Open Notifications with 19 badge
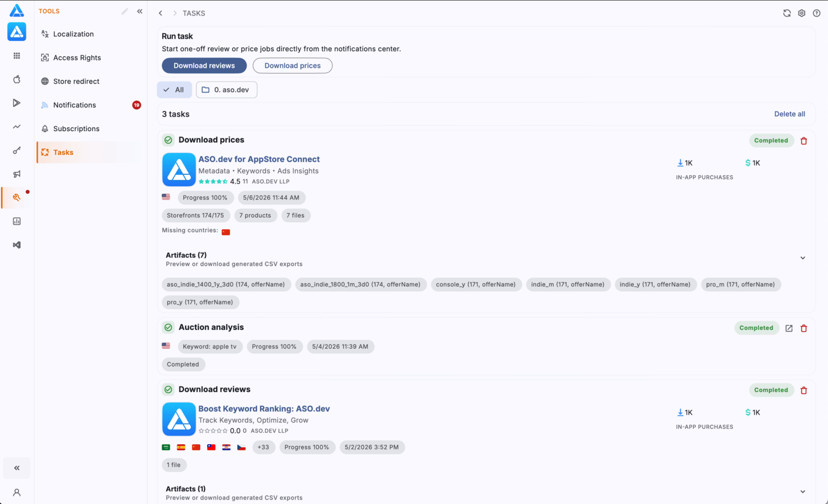The height and width of the screenshot is (504, 828). (x=90, y=105)
